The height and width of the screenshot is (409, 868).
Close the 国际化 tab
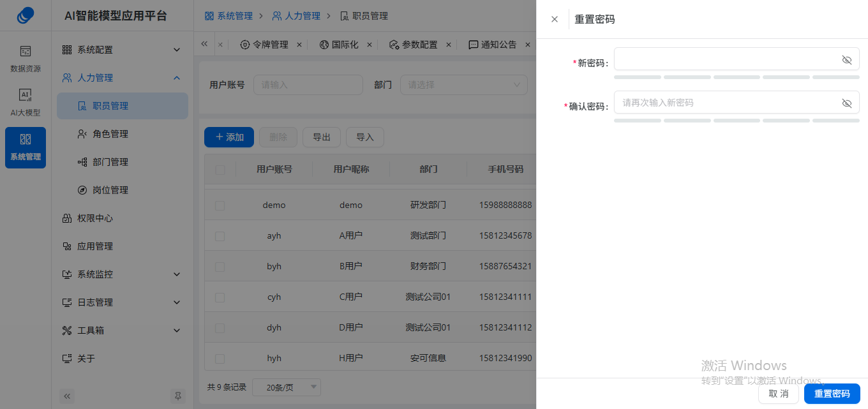[370, 45]
